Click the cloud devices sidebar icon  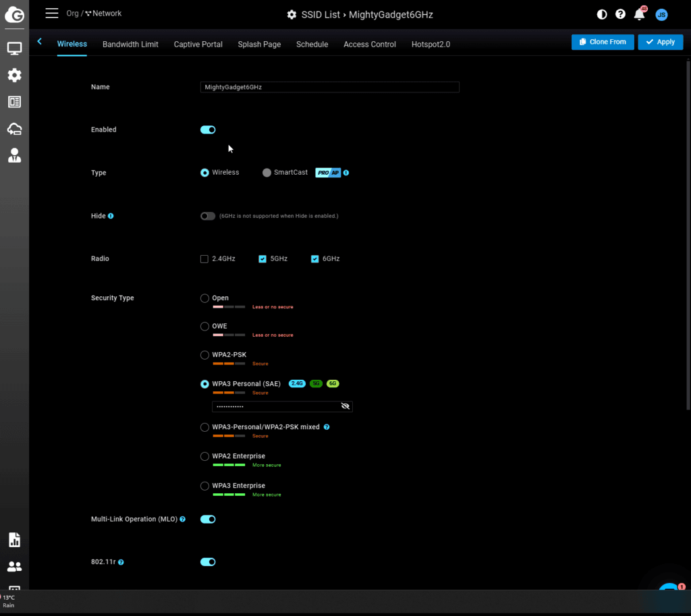coord(14,129)
